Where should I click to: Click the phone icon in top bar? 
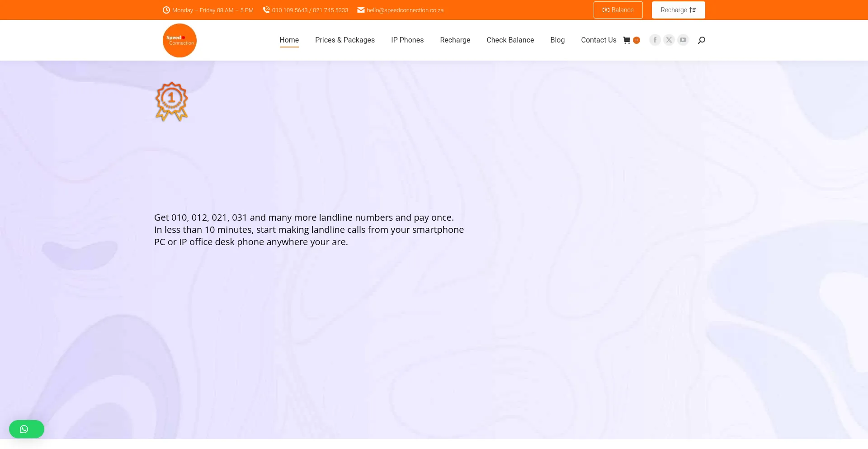[x=266, y=10]
